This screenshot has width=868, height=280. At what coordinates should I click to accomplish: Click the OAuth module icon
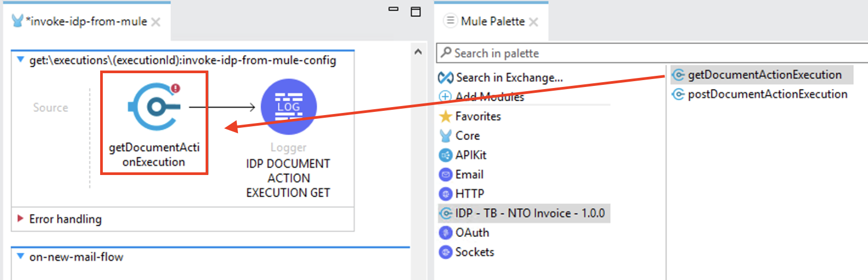click(446, 233)
